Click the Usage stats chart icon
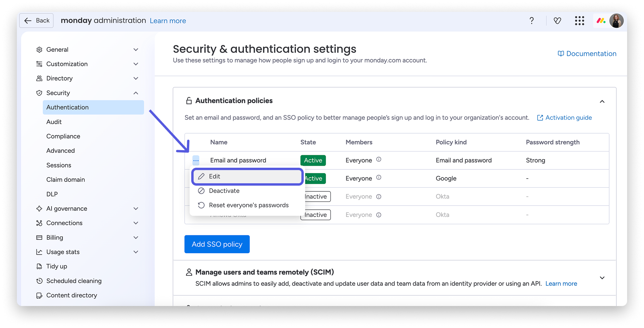644x328 pixels. (x=39, y=252)
